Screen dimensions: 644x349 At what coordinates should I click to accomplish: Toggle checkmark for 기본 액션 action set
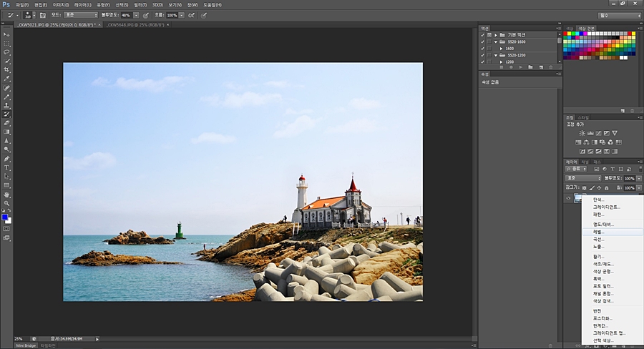pos(482,34)
